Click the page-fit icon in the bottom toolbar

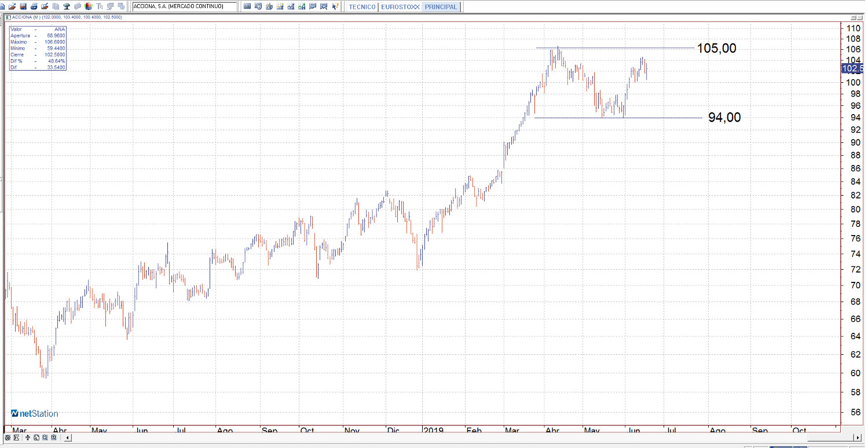(36, 438)
